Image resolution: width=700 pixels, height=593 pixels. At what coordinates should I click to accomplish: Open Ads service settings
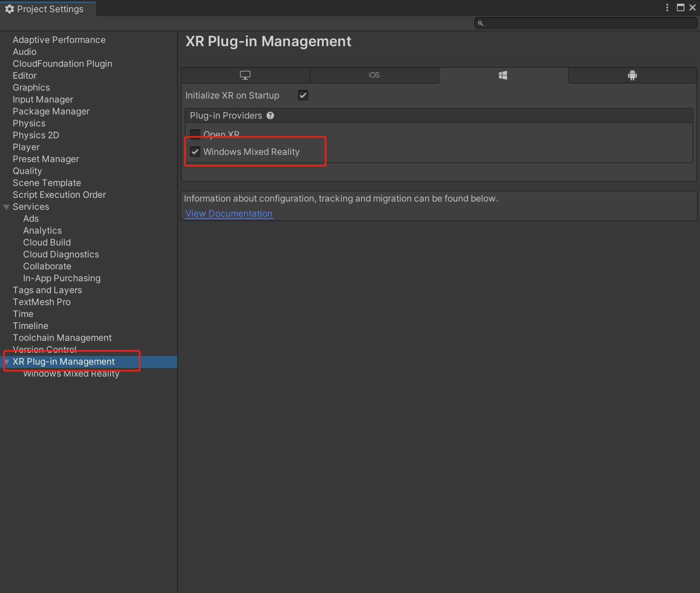click(x=31, y=219)
